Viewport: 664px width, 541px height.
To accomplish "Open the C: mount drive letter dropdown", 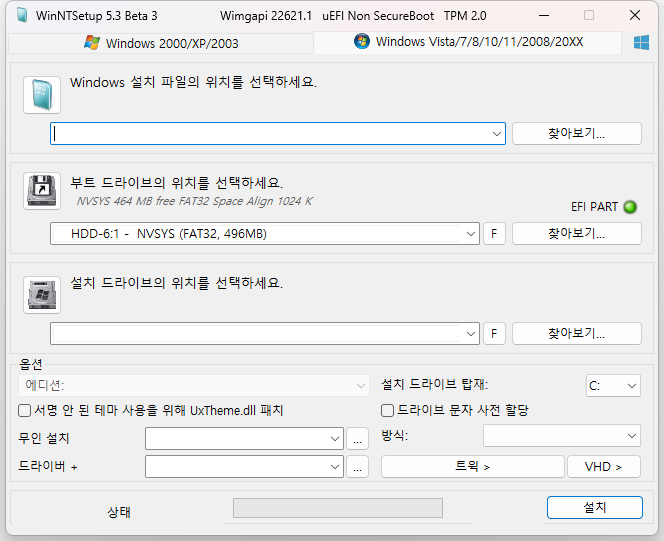I will [613, 386].
